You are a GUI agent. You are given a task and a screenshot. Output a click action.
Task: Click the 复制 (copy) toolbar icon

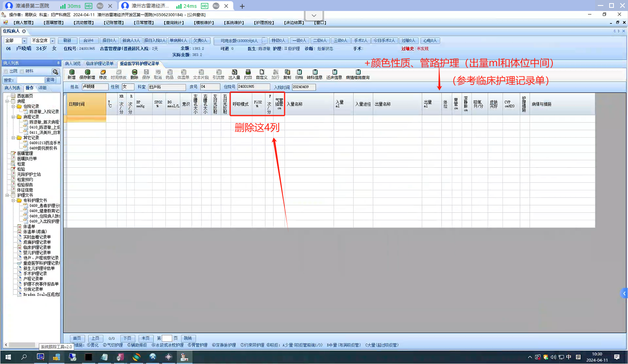coord(287,74)
